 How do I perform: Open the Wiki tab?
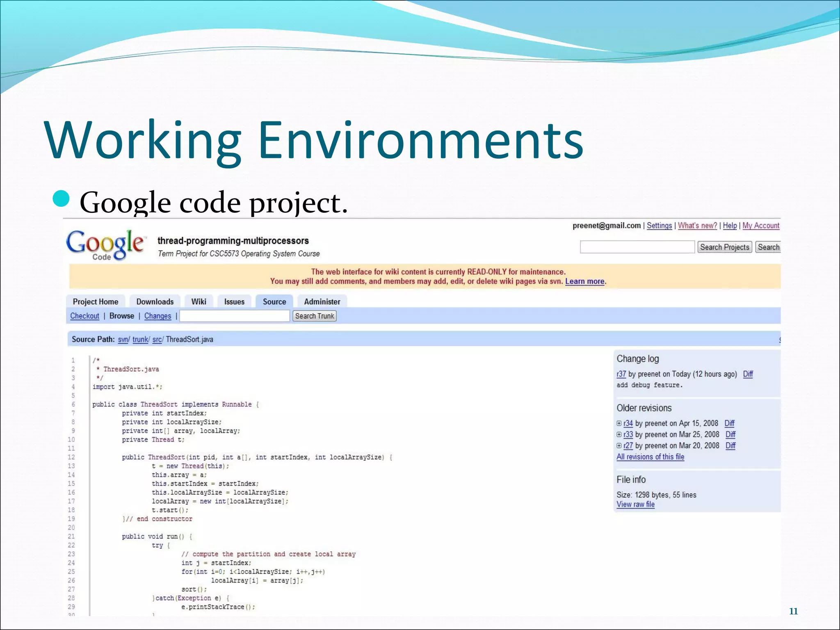(x=199, y=301)
